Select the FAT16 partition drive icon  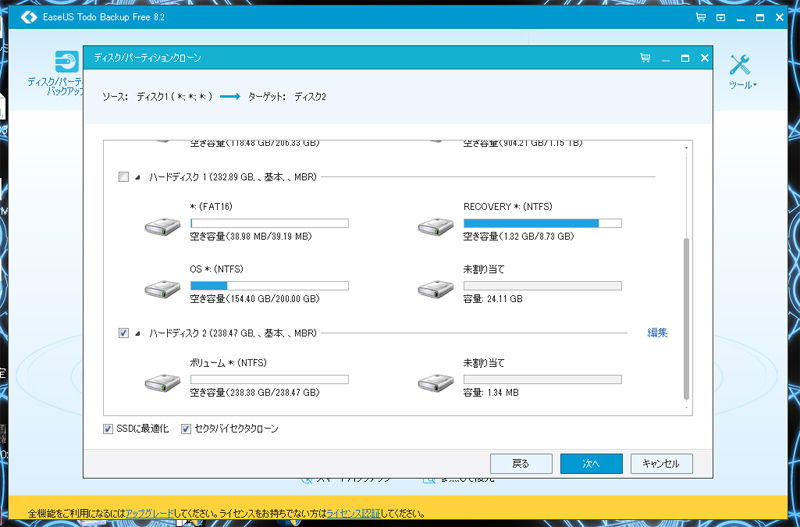162,227
